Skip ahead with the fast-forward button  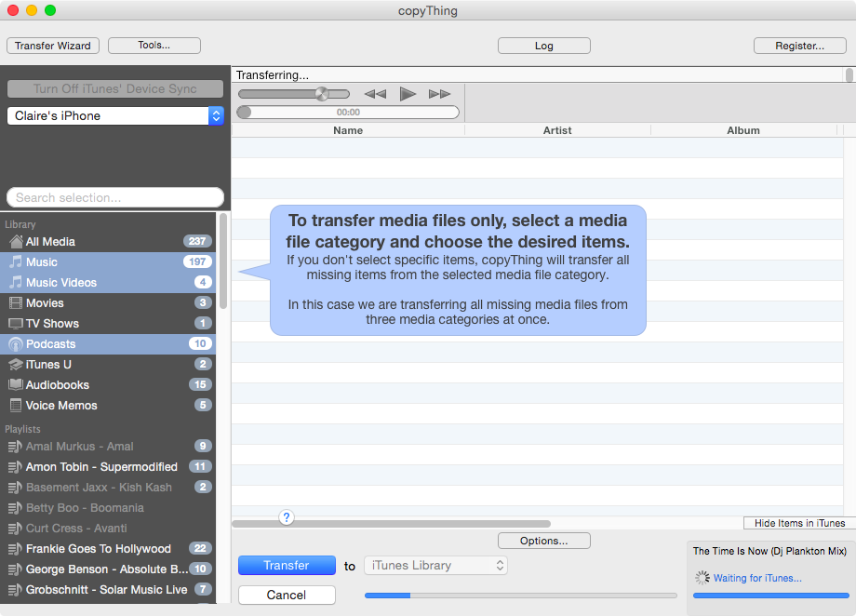tap(439, 94)
